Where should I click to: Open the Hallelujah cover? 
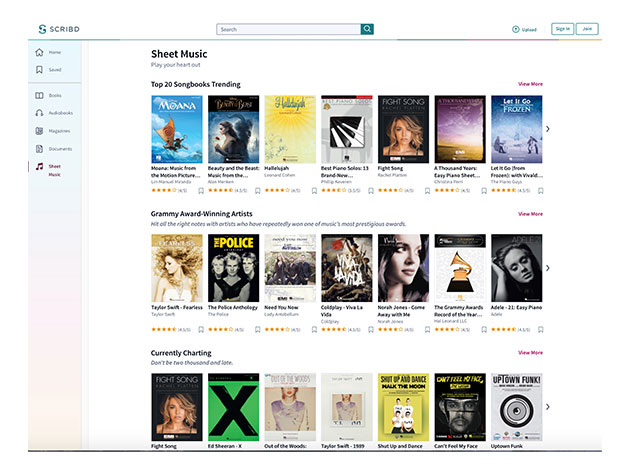tap(290, 129)
